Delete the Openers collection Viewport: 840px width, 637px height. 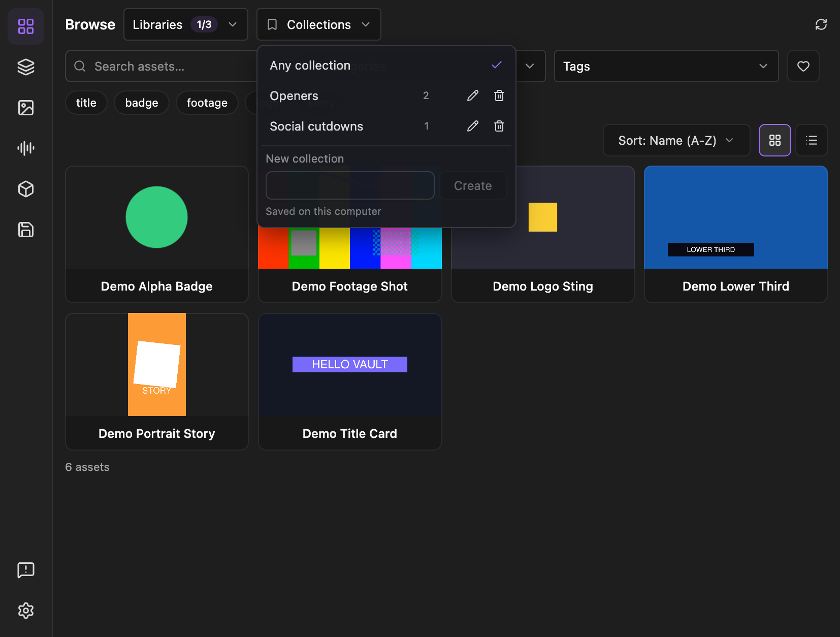[x=499, y=95]
